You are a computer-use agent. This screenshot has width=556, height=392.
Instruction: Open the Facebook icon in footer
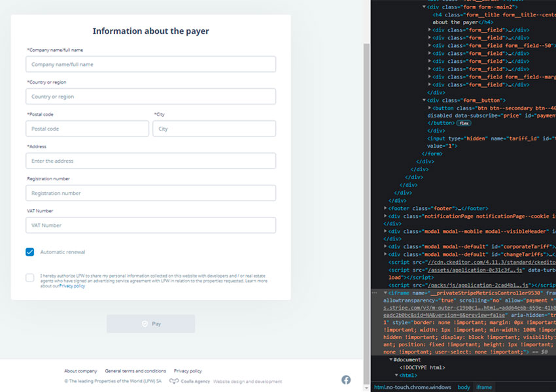(x=346, y=380)
